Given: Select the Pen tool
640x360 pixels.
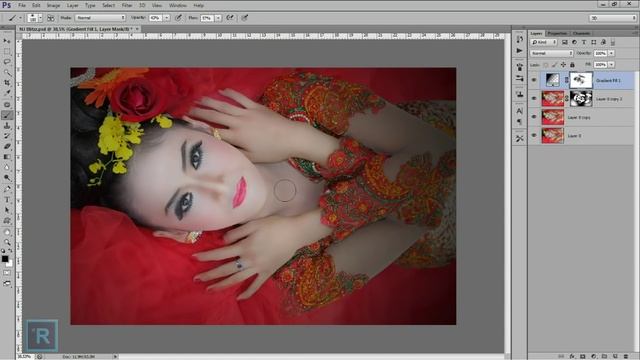Looking at the screenshot, I should click(x=7, y=189).
